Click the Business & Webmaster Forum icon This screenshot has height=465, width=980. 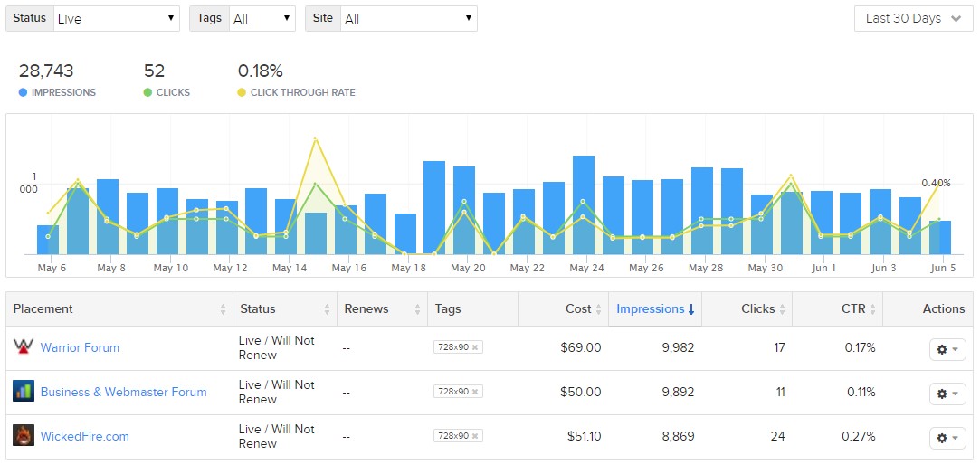click(24, 392)
